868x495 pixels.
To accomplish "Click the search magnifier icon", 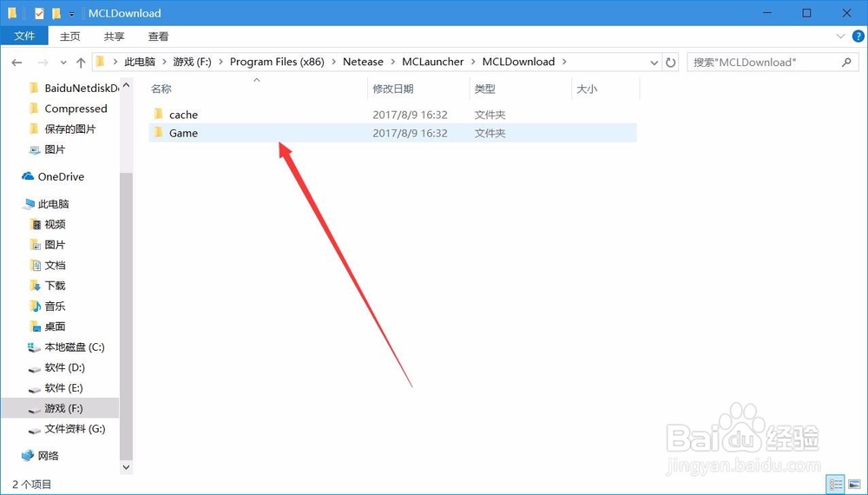I will [845, 62].
